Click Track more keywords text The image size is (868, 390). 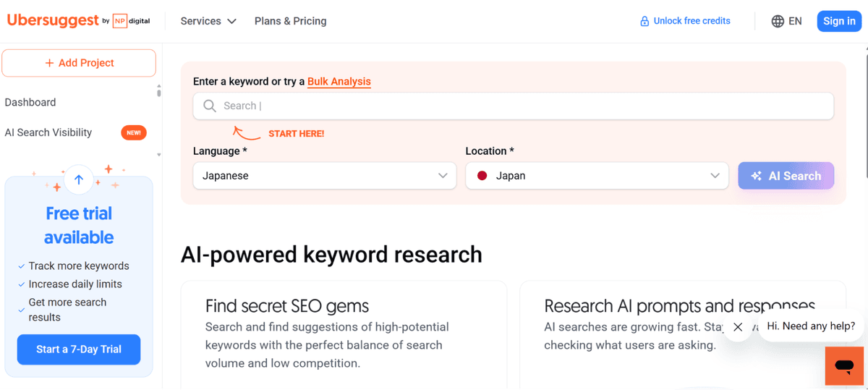79,266
